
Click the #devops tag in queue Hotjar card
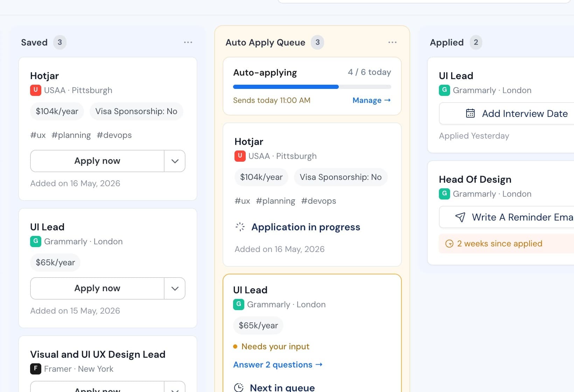[x=318, y=201]
